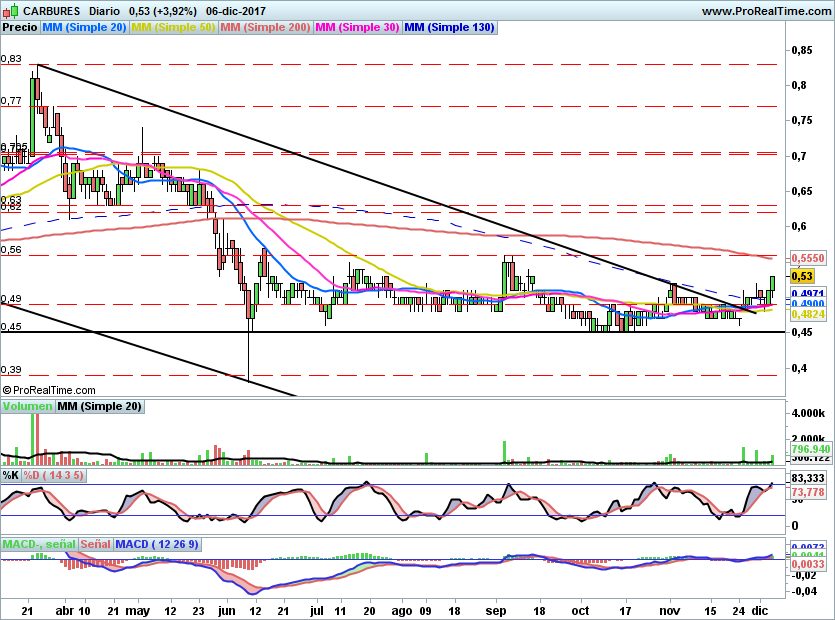835x620 pixels.
Task: Select the MACD-, señal histogram label
Action: pyautogui.click(x=39, y=544)
